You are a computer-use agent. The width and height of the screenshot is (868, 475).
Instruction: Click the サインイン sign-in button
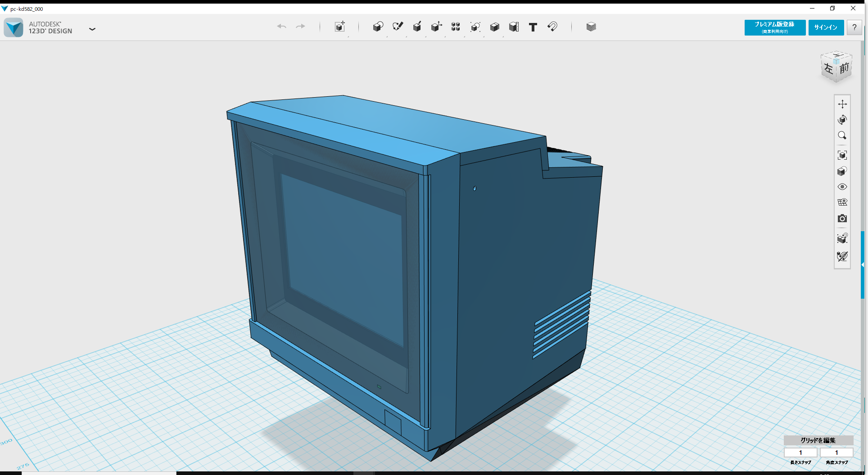click(x=826, y=27)
